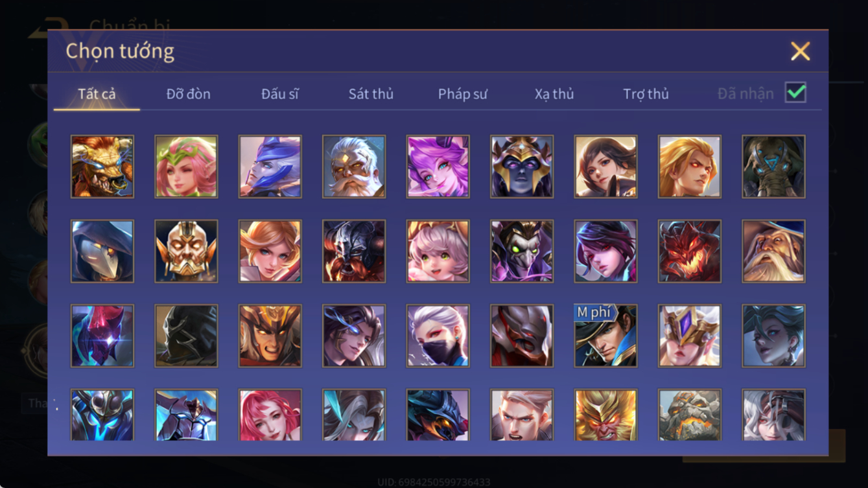The height and width of the screenshot is (488, 868).
Task: Select the purple-haired girl hero portrait
Action: point(438,167)
